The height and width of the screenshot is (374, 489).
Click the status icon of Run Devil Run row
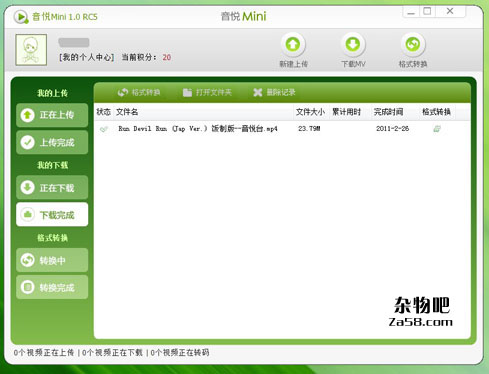click(x=104, y=129)
